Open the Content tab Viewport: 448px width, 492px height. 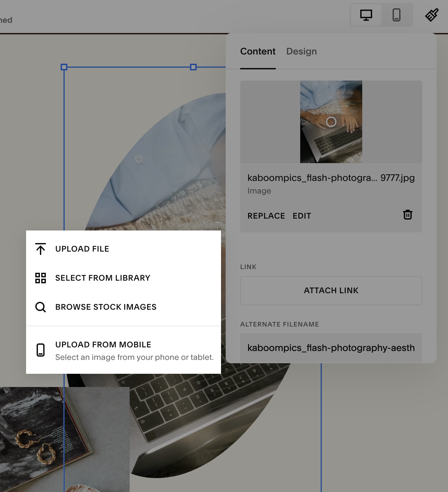(258, 52)
